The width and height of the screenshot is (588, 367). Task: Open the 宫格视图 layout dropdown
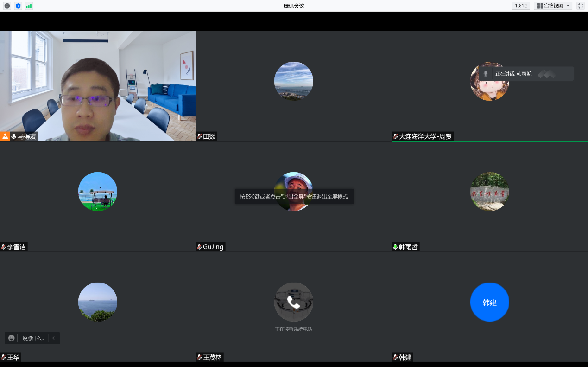pyautogui.click(x=553, y=6)
